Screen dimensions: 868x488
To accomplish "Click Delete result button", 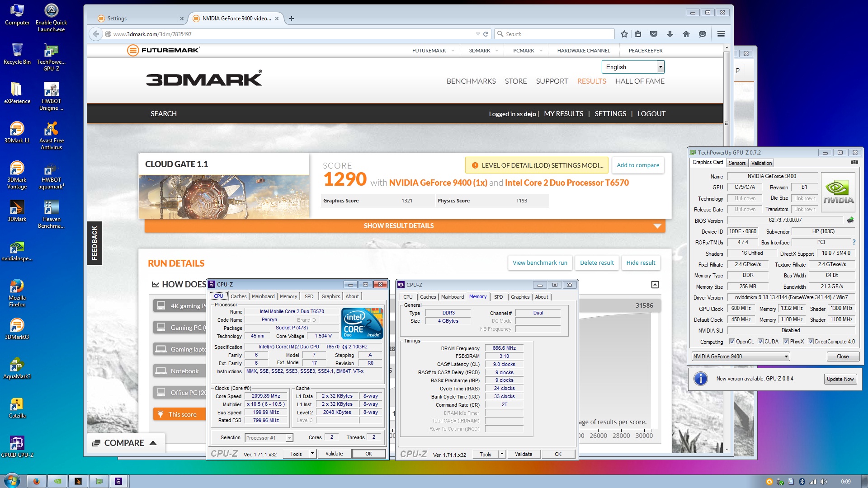I will [x=597, y=263].
